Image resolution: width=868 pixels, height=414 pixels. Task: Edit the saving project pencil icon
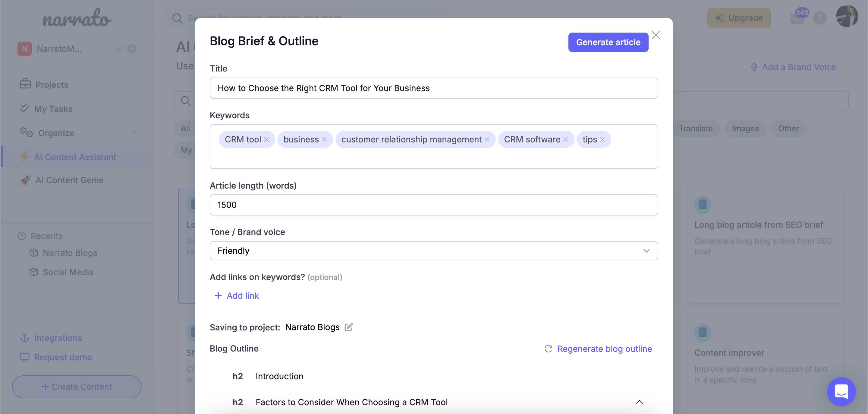point(349,327)
